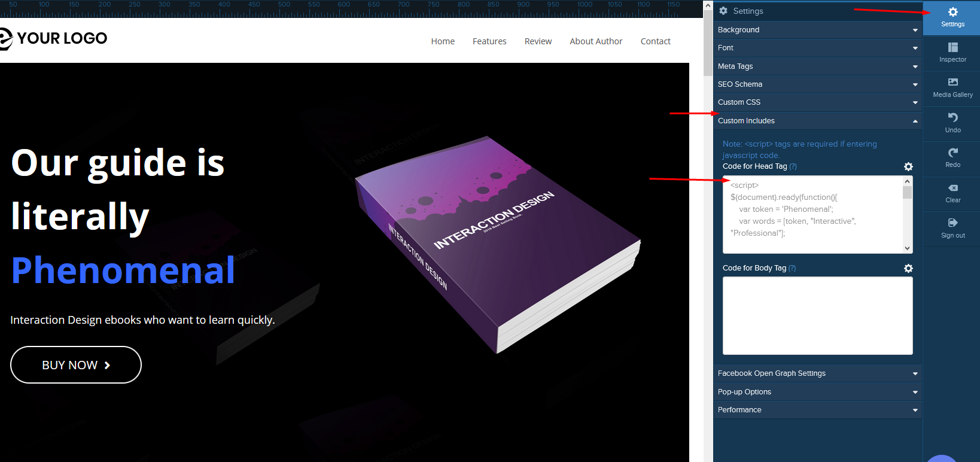980x462 pixels.
Task: Undo the last change
Action: coord(952,123)
